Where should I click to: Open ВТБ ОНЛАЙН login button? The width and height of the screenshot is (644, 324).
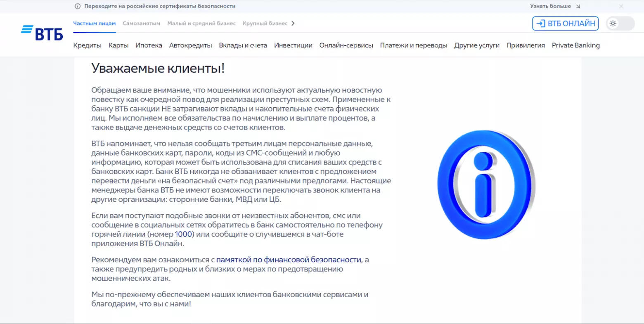[x=565, y=24]
